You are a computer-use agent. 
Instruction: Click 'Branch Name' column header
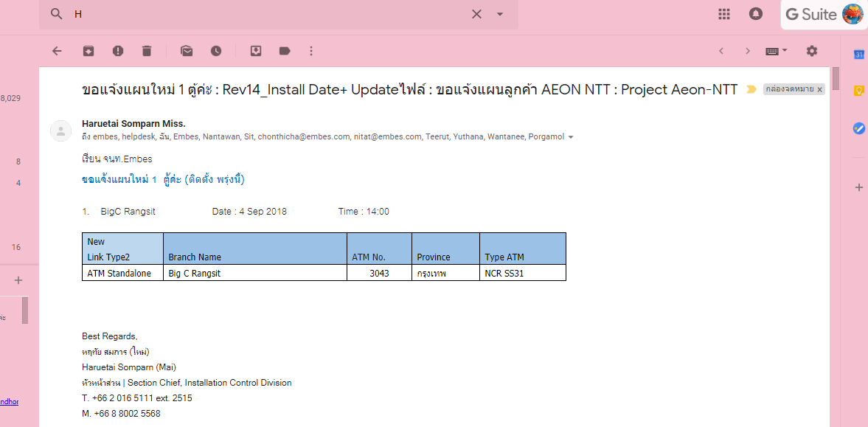255,249
